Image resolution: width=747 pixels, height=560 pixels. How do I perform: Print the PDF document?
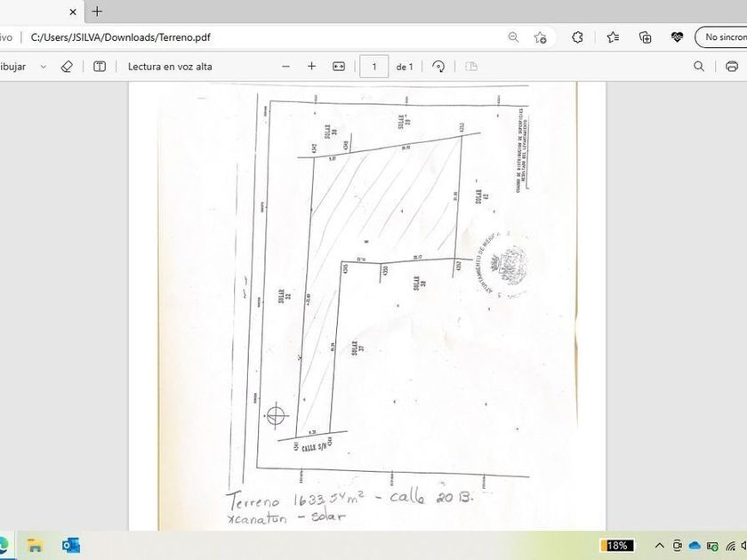tap(732, 67)
